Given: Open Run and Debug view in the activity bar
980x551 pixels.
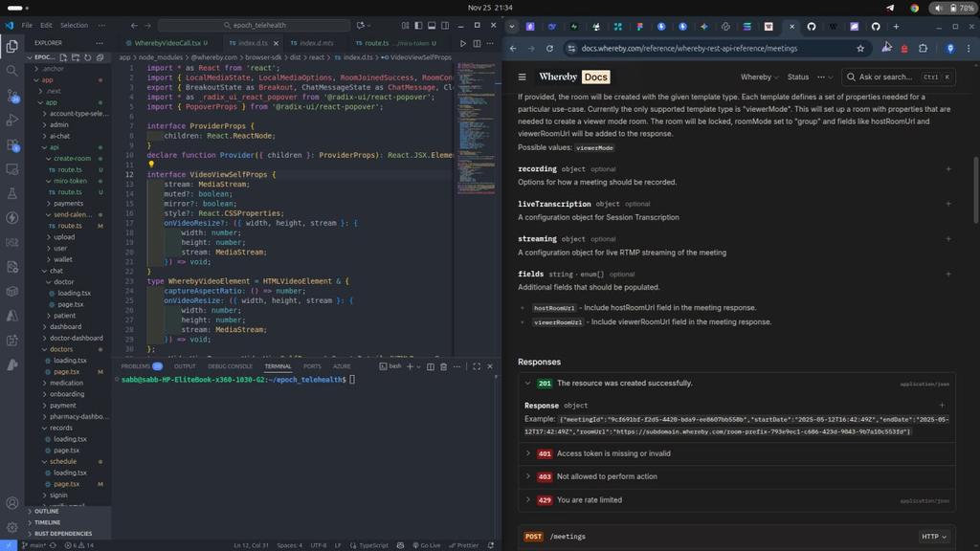Looking at the screenshot, I should [x=11, y=120].
